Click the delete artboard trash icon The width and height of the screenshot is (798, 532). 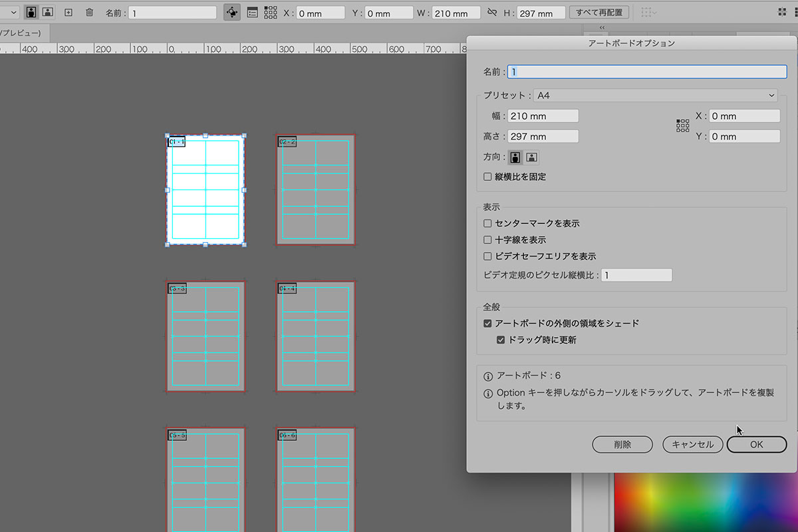[89, 12]
